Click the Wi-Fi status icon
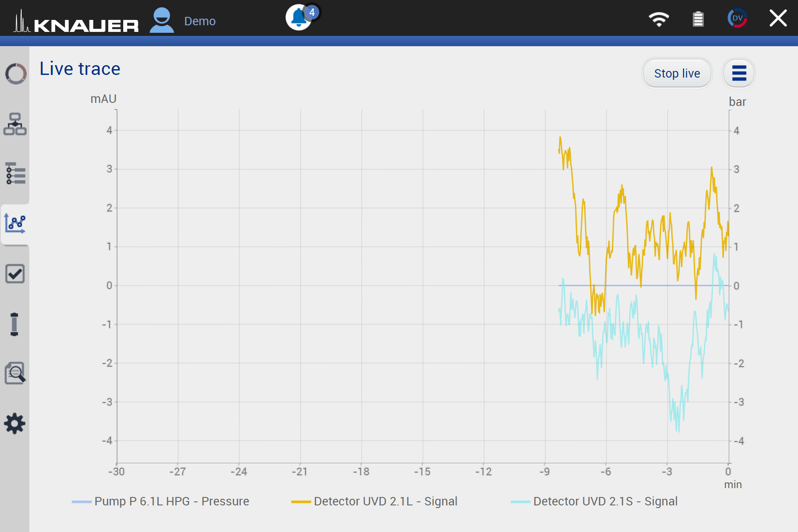Screen dimensions: 798x532 pos(659,20)
